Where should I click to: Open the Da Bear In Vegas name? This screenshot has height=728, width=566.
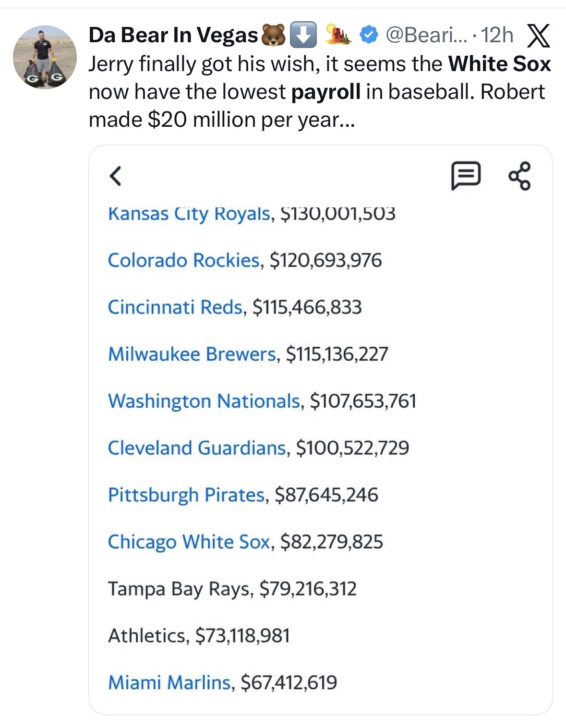coord(173,36)
